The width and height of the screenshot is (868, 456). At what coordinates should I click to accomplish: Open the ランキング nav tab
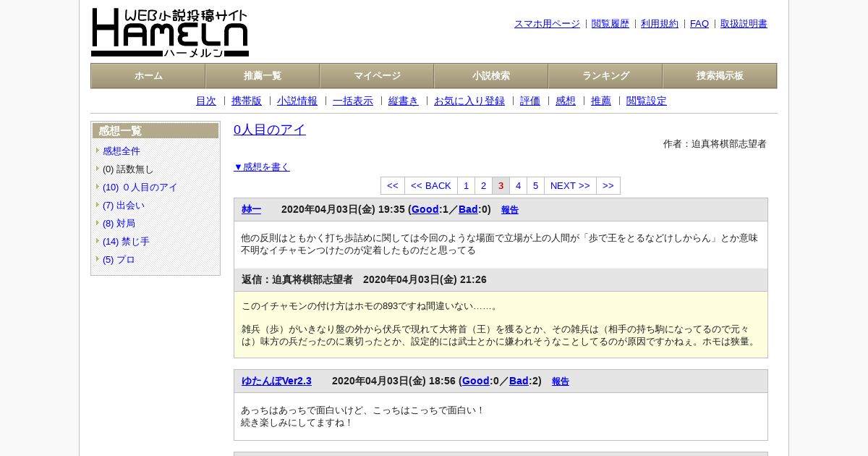click(605, 76)
